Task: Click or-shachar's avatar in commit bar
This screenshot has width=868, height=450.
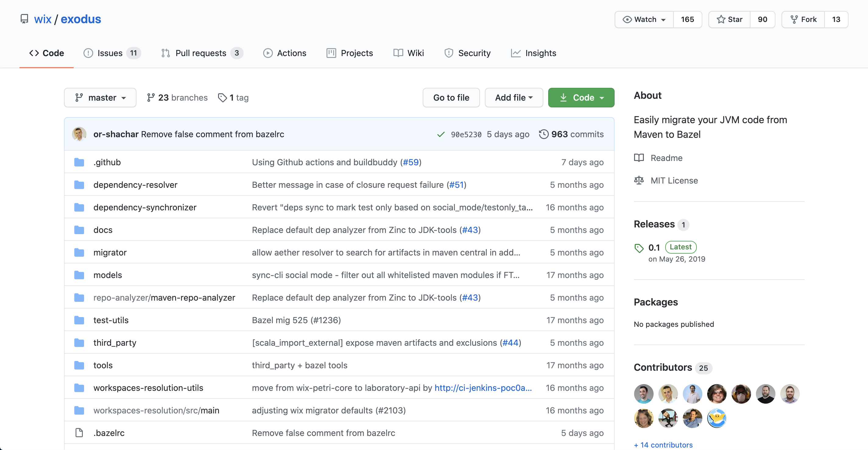Action: click(79, 134)
